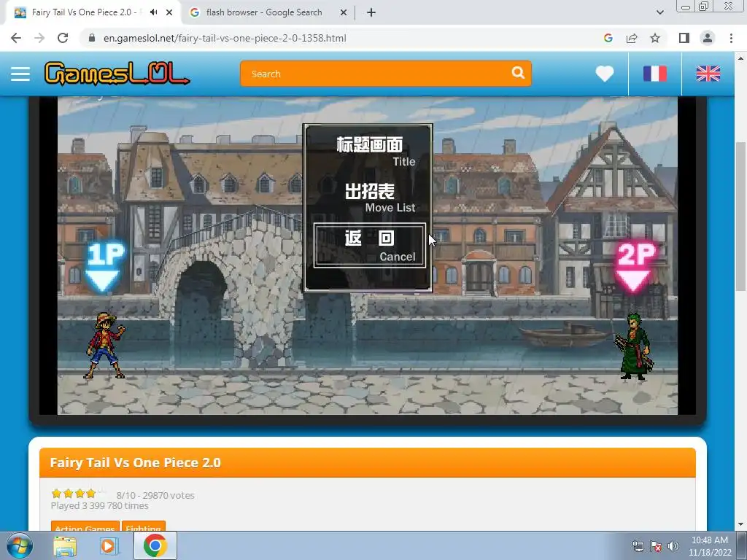Click the Played 3 399 780 times text
747x560 pixels.
click(x=99, y=506)
